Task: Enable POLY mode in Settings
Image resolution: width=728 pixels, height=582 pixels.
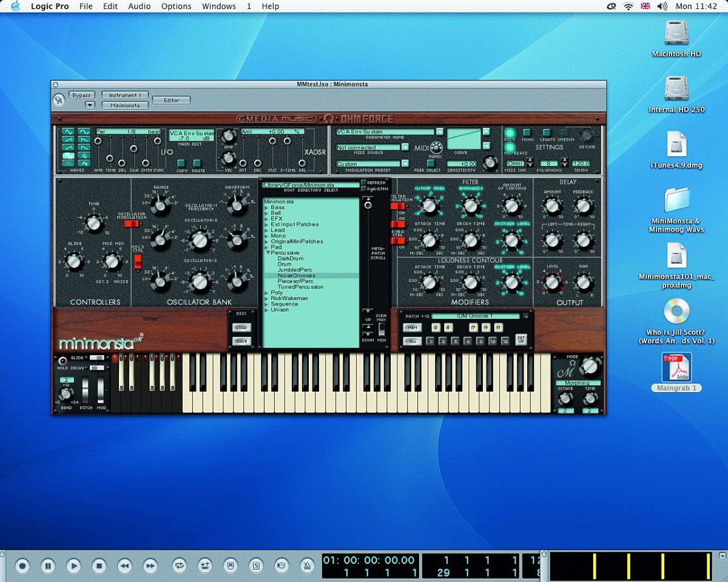Action: click(510, 133)
